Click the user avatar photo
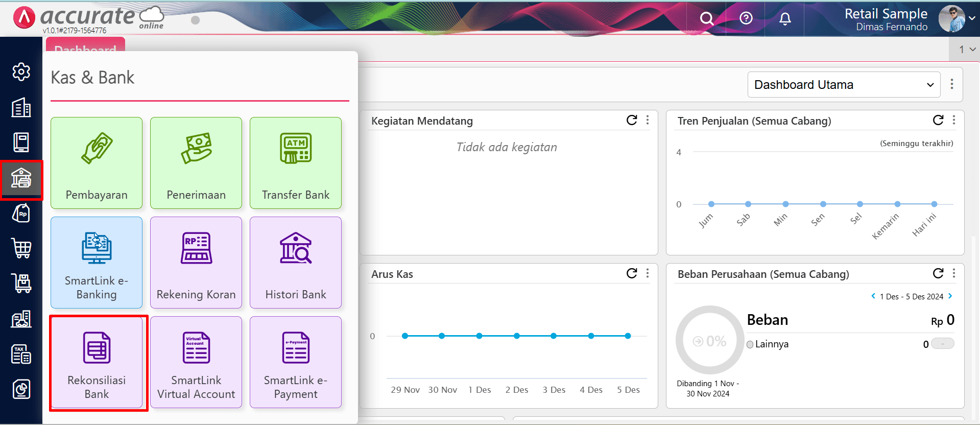The height and width of the screenshot is (425, 980). coord(951,19)
